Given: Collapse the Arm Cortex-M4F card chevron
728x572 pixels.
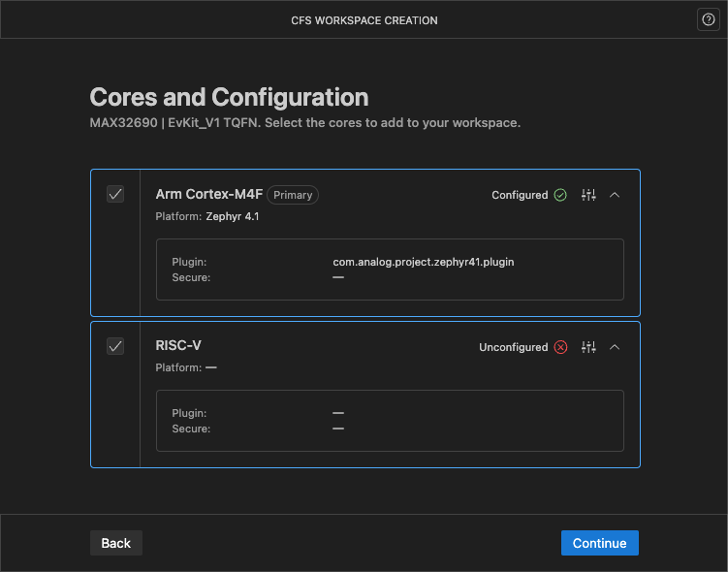Looking at the screenshot, I should 615,195.
